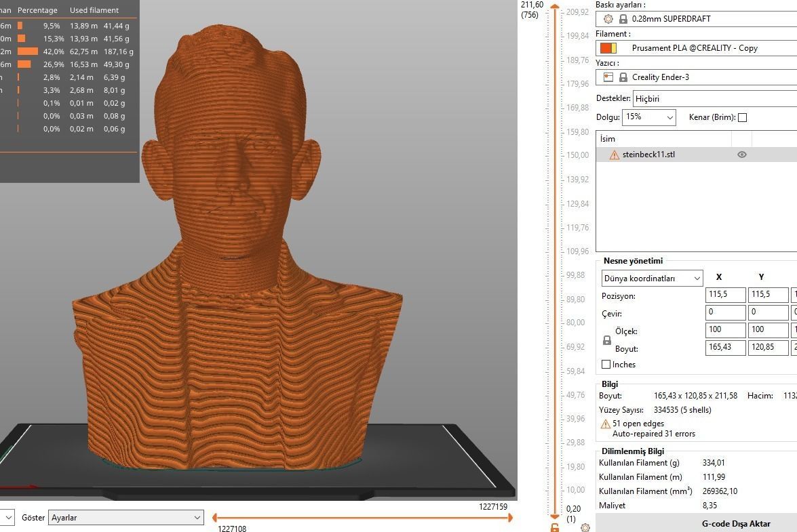This screenshot has height=532, width=797.
Task: Select the steinbeck11.stl object row
Action: [697, 155]
